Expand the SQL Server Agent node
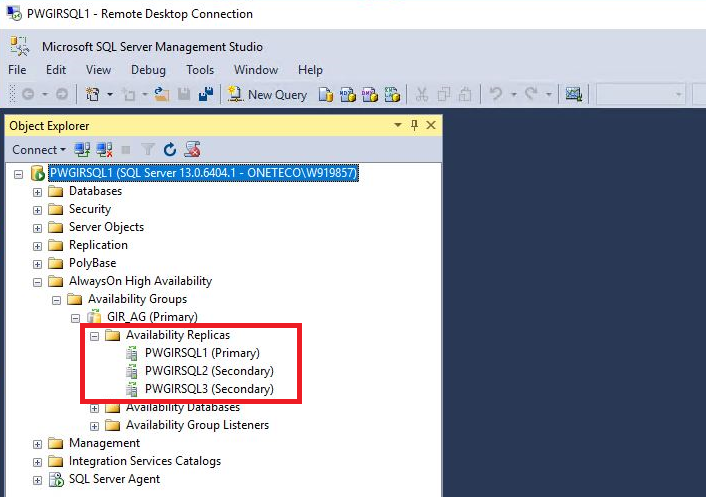The width and height of the screenshot is (706, 497). (37, 480)
